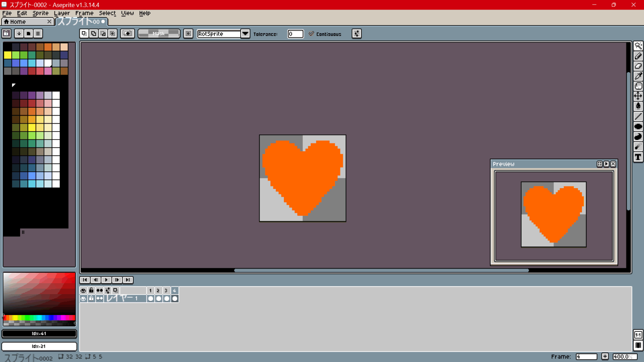Image resolution: width=644 pixels, height=362 pixels.
Task: Open the RotSprite rotation algorithm dropdown
Action: click(x=246, y=34)
